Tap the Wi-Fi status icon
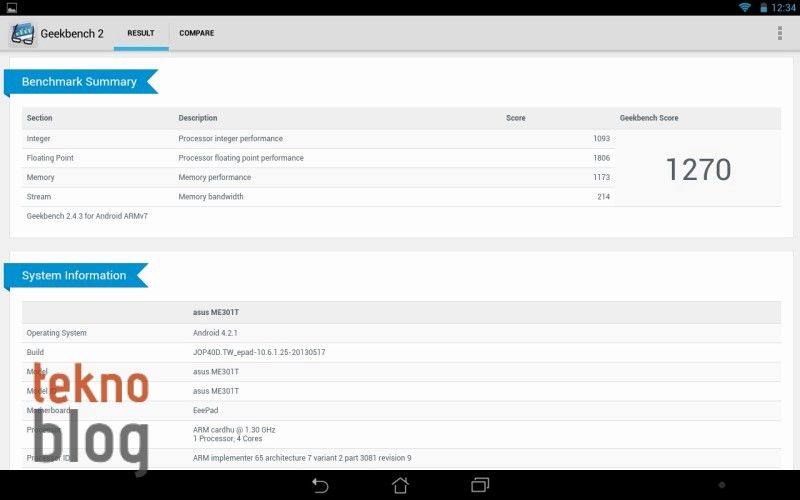 coord(744,7)
